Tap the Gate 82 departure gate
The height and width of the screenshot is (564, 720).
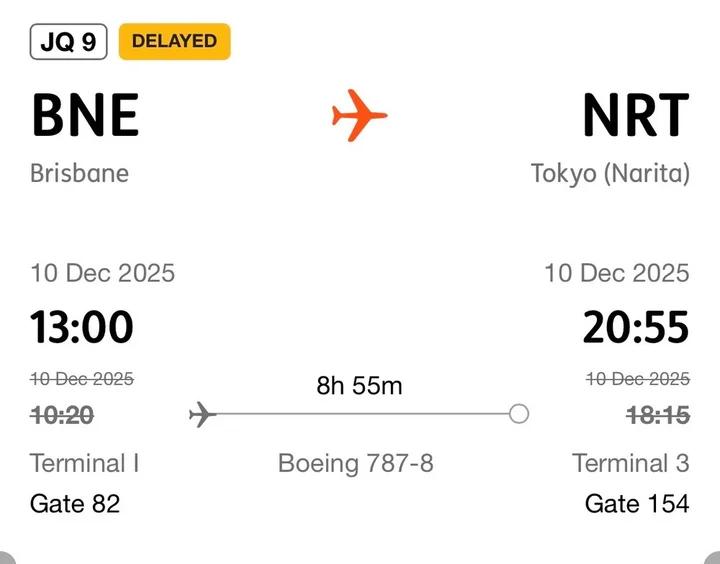[x=75, y=503]
